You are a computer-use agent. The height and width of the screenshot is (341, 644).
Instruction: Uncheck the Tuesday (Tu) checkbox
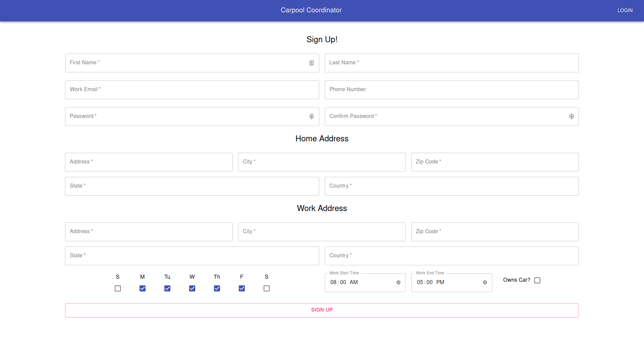167,288
